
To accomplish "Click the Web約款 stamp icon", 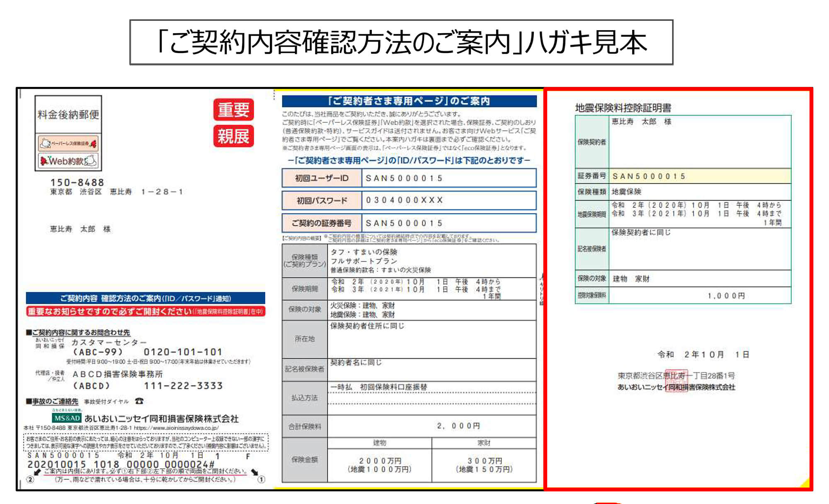I will 69,161.
